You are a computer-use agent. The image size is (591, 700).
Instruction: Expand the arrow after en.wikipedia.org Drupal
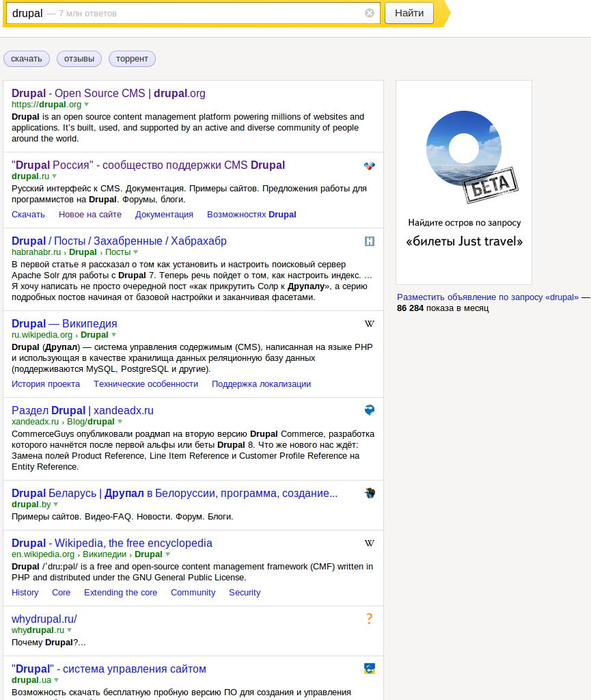167,554
